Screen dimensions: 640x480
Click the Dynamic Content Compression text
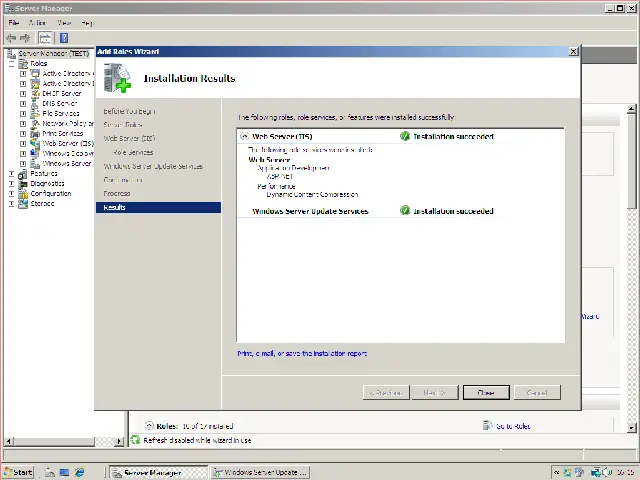tap(312, 194)
